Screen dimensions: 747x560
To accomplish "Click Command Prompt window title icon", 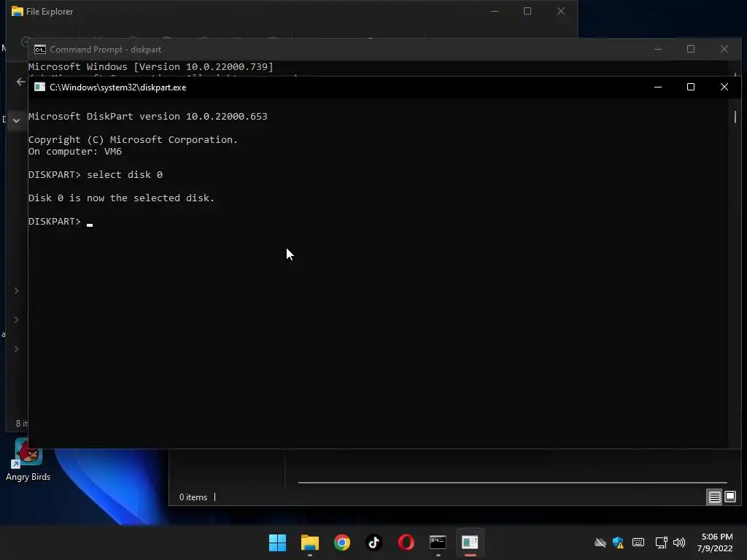I will coord(40,50).
